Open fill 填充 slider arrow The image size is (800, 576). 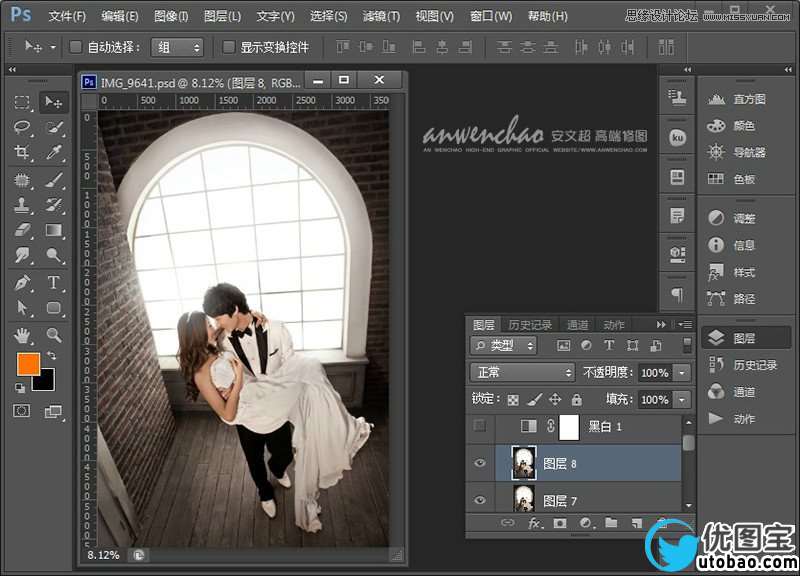pyautogui.click(x=682, y=399)
